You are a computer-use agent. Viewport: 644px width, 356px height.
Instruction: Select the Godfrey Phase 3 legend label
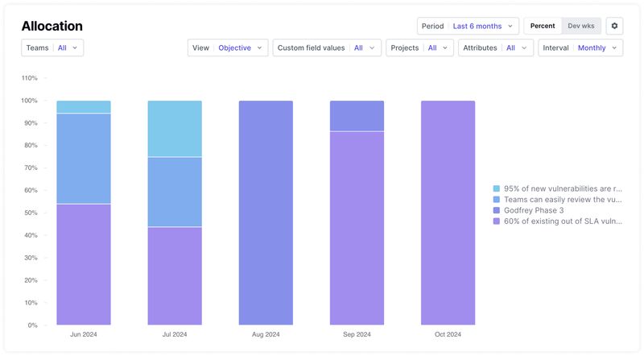tap(534, 210)
